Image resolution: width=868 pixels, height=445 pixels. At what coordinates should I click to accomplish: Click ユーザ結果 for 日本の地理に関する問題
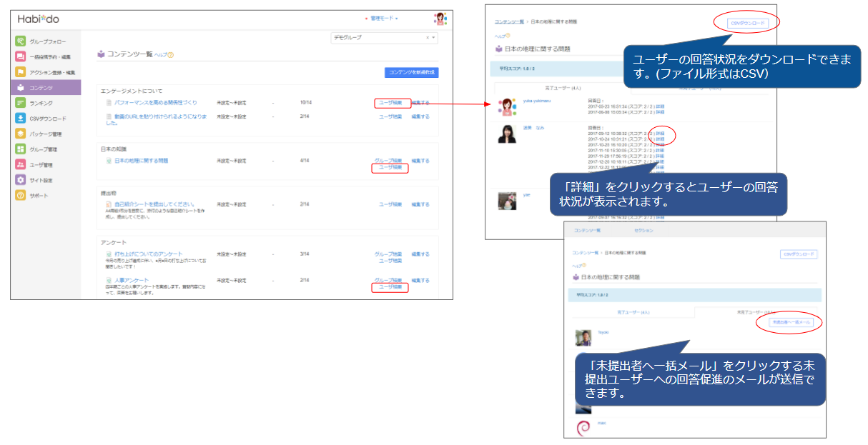390,168
